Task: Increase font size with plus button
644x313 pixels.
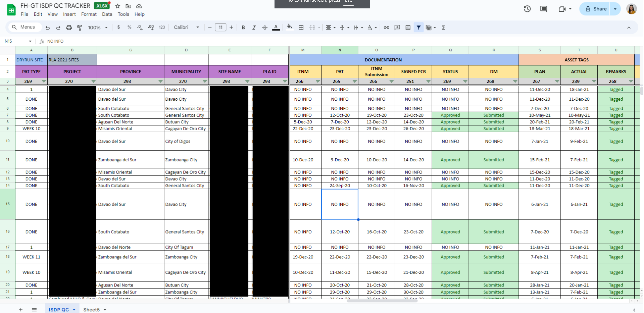Action: (x=231, y=28)
